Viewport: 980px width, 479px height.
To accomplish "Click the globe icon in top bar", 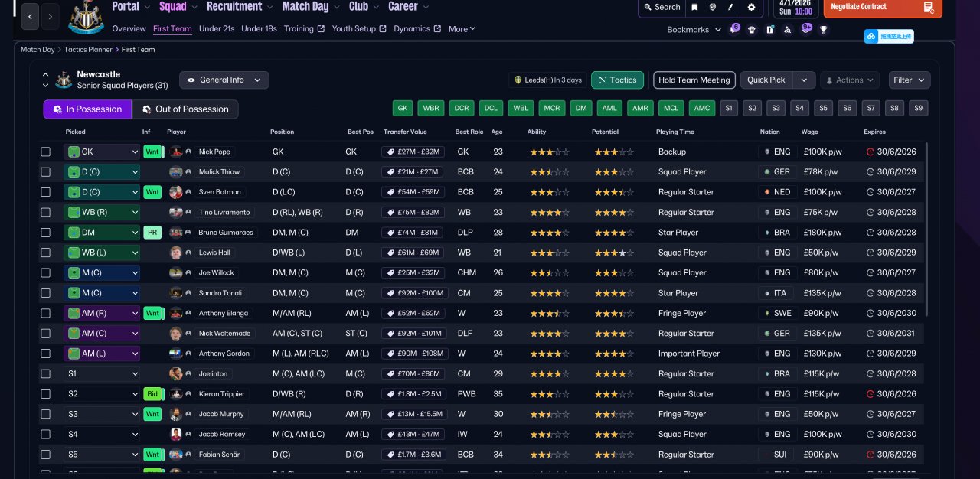I will (x=712, y=7).
